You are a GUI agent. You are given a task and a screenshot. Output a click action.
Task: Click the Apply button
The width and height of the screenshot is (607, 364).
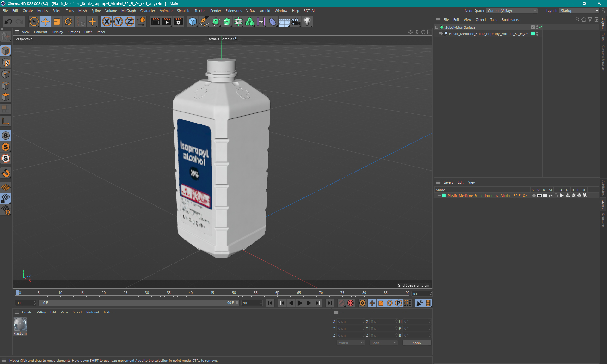coord(416,343)
